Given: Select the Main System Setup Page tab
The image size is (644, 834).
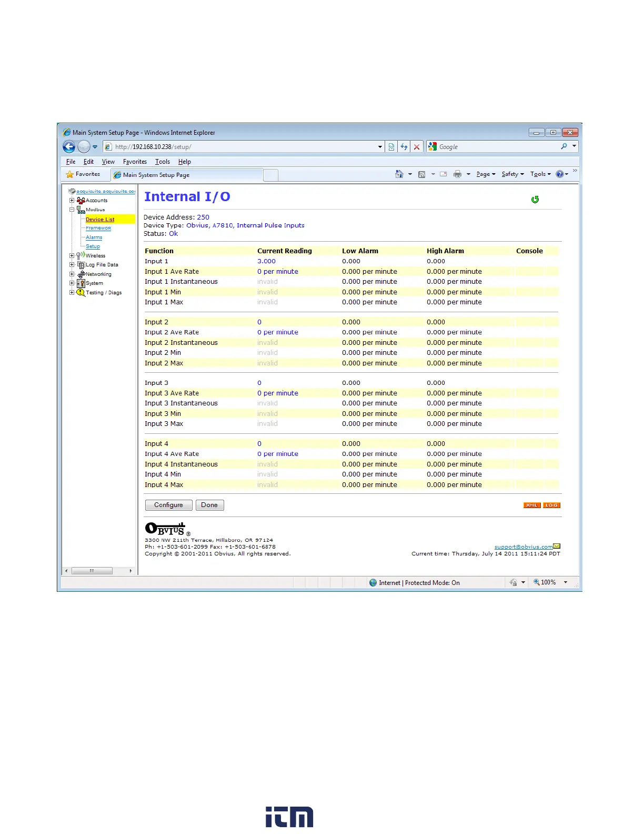Looking at the screenshot, I should [x=186, y=175].
